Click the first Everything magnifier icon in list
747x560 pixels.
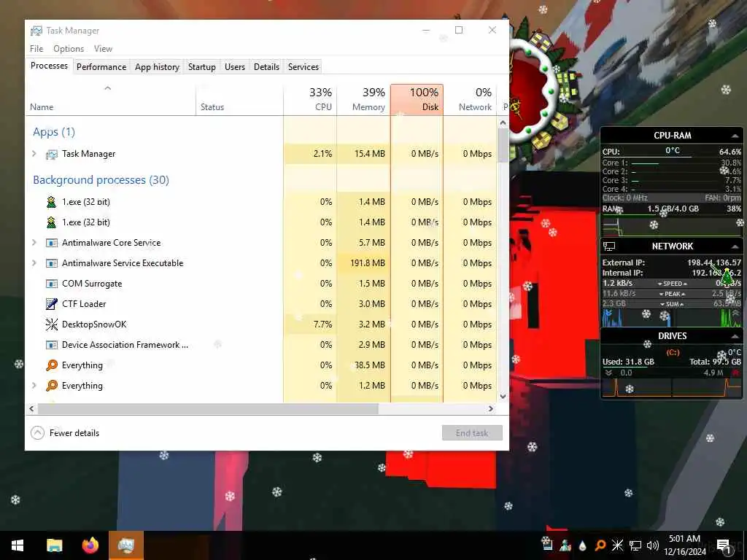[x=52, y=365]
